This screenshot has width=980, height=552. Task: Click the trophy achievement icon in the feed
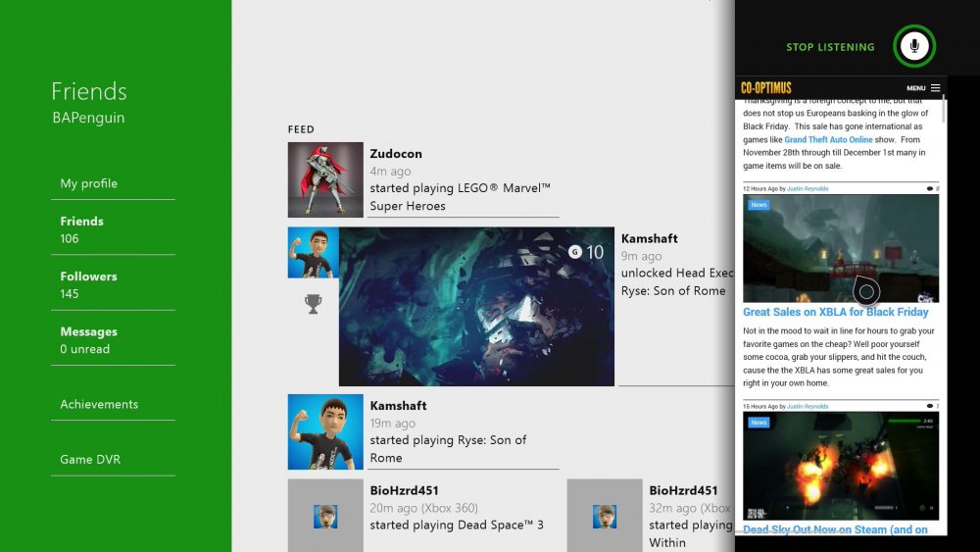pos(313,304)
